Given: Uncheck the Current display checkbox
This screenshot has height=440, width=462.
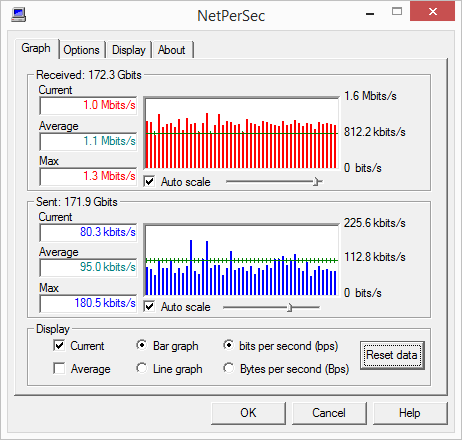Looking at the screenshot, I should point(59,346).
